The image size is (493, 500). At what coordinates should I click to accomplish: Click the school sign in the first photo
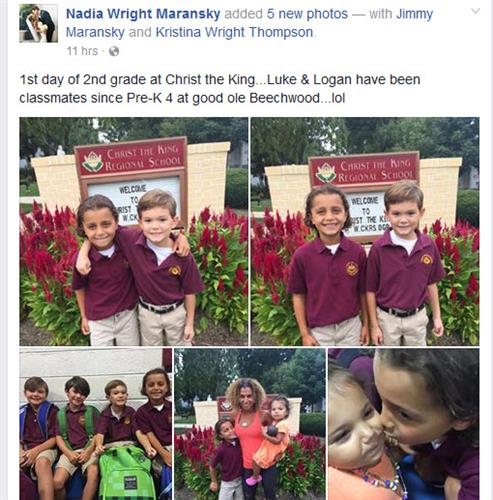click(x=131, y=158)
